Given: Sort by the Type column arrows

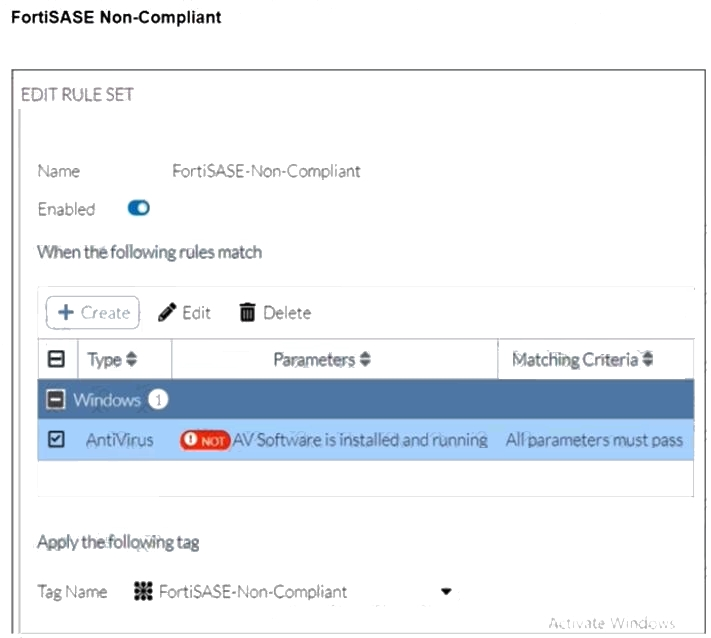Looking at the screenshot, I should tap(131, 359).
